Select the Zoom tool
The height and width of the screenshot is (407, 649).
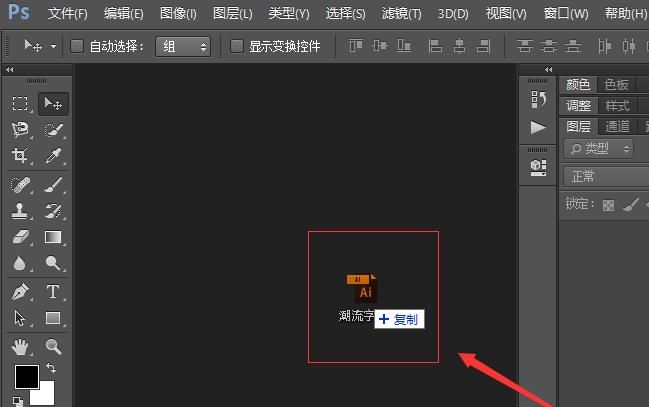point(53,346)
